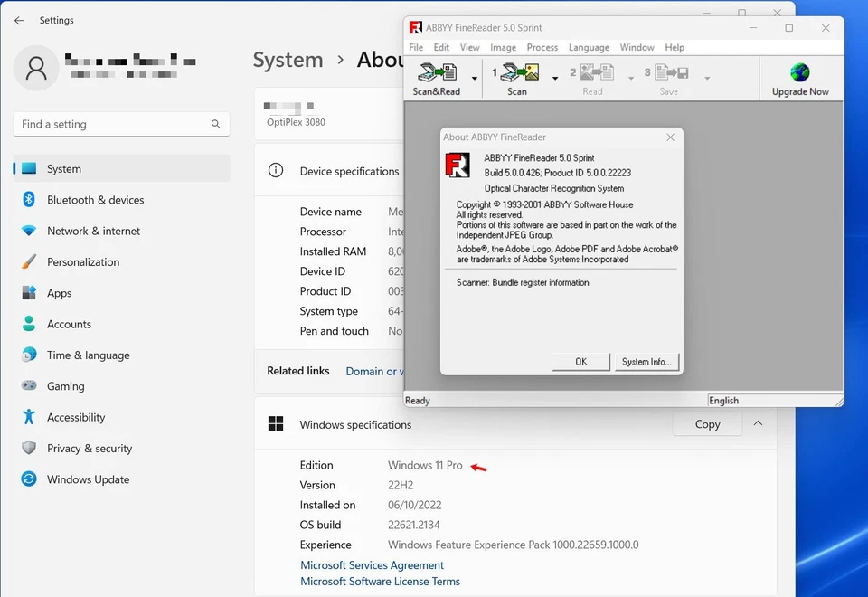868x597 pixels.
Task: Click the Scan toolbar icon
Action: [520, 72]
